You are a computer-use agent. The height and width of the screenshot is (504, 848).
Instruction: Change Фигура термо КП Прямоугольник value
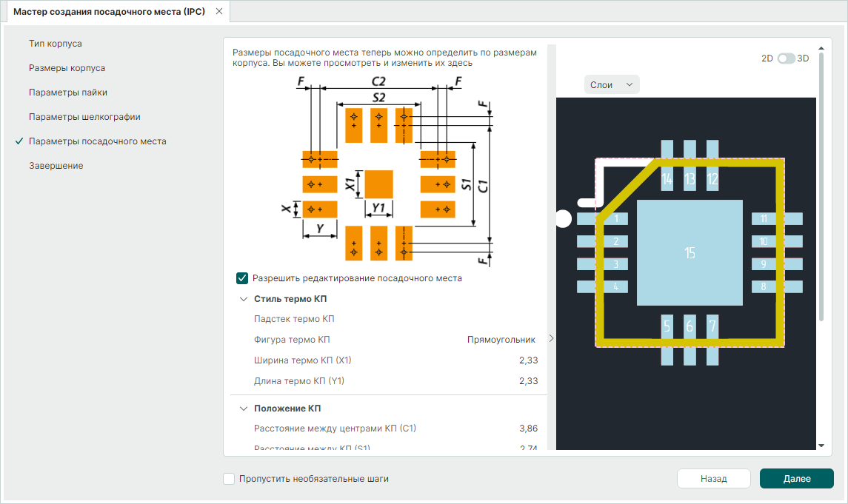501,340
